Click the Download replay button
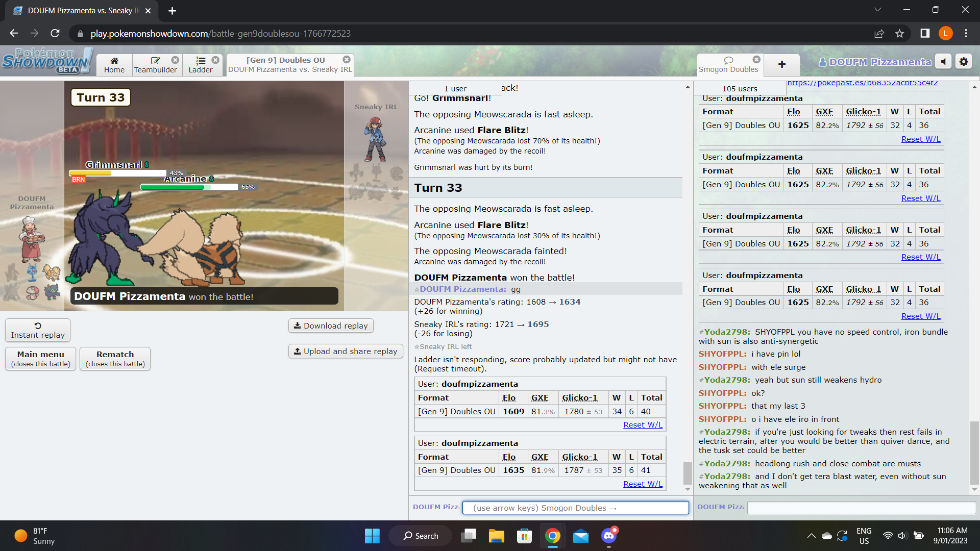The image size is (980, 551). [330, 325]
